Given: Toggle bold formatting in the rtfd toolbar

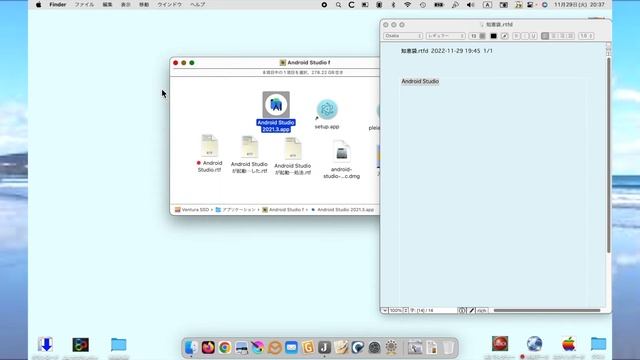Looking at the screenshot, I should point(516,36).
